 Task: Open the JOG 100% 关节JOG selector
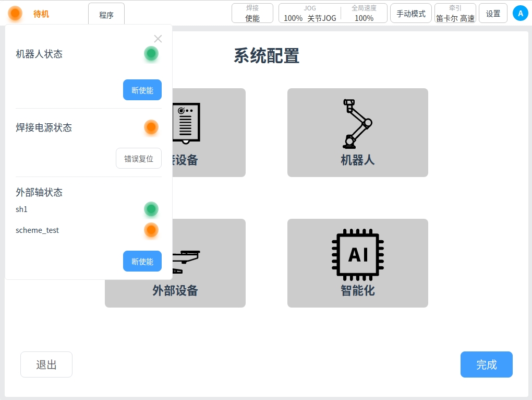click(310, 13)
